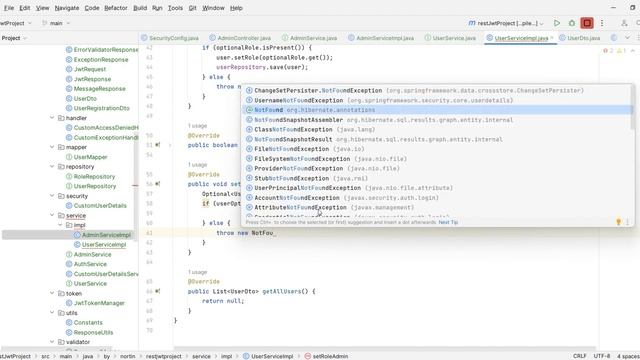Collapse the handler package
This screenshot has width=640, height=360.
click(52, 118)
